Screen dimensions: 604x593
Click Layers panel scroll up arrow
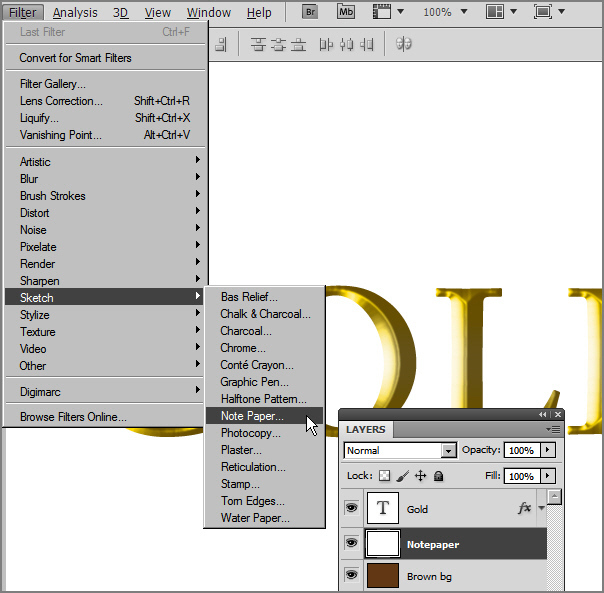(554, 496)
